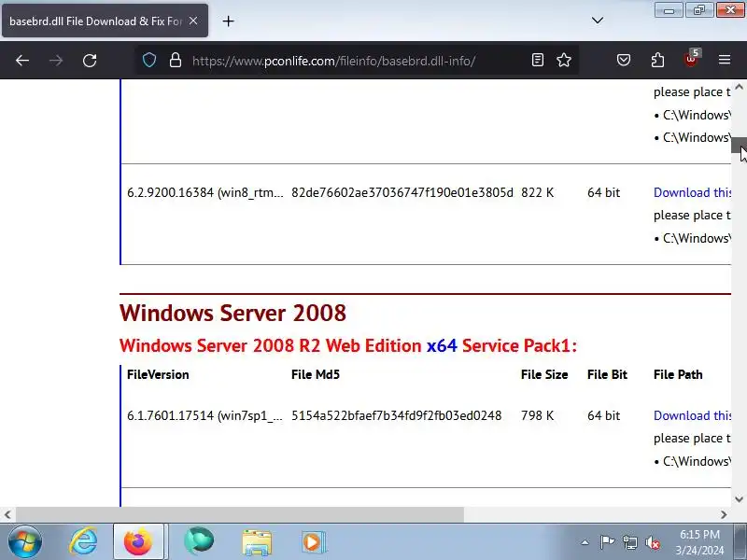Open the Firefox hamburger menu
The image size is (747, 560).
(x=725, y=60)
